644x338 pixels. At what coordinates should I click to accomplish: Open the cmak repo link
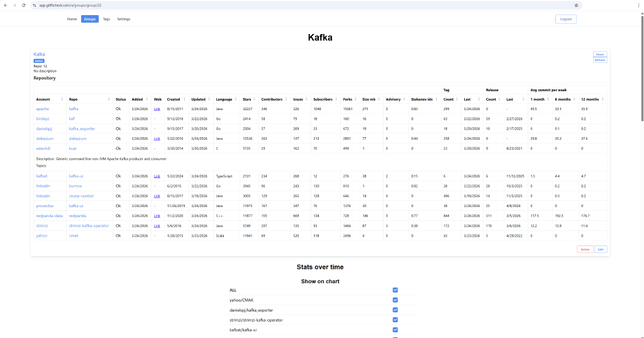click(74, 235)
